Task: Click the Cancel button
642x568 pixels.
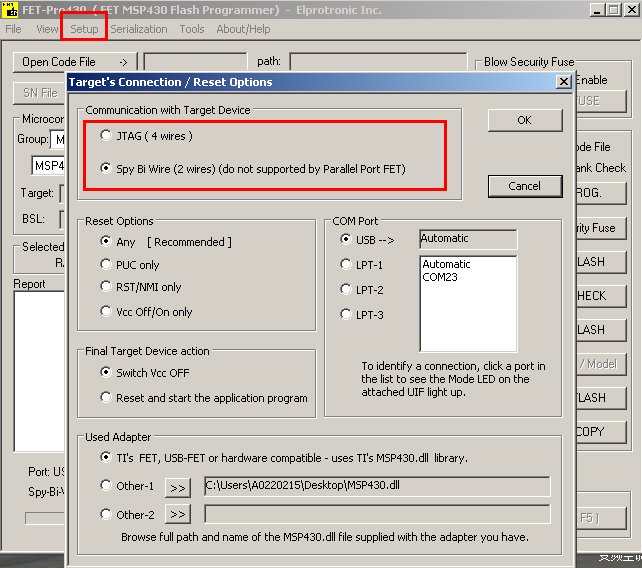Action: tap(524, 186)
